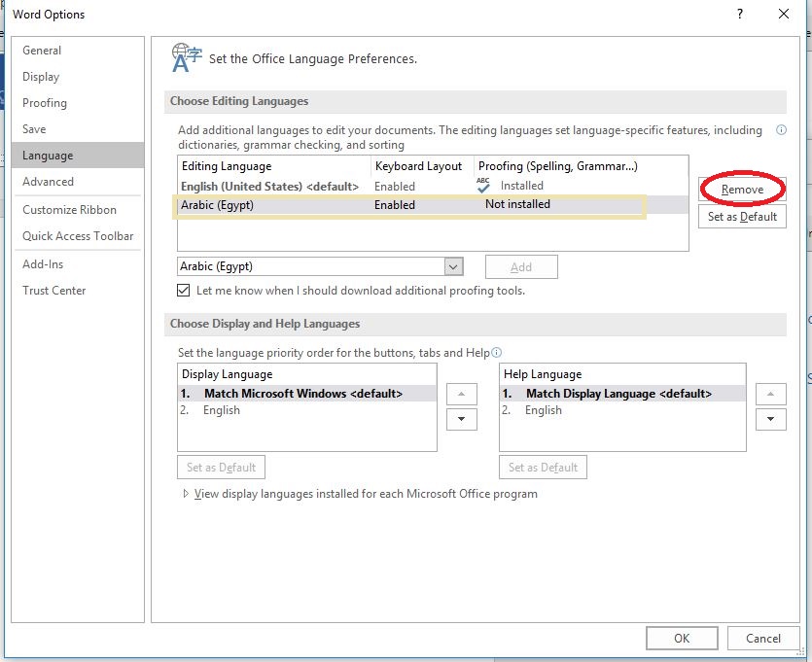Open the Arabic (Egypt) language dropdown

click(453, 267)
